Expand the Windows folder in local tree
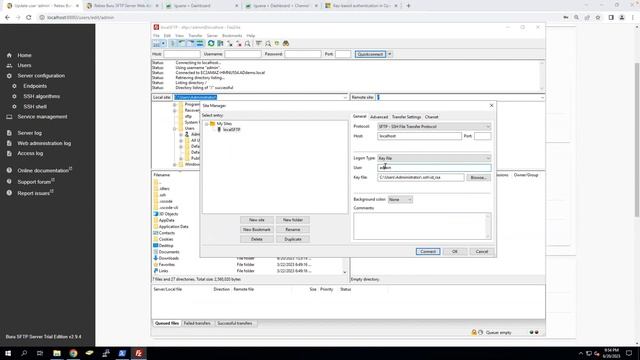 click(x=174, y=164)
